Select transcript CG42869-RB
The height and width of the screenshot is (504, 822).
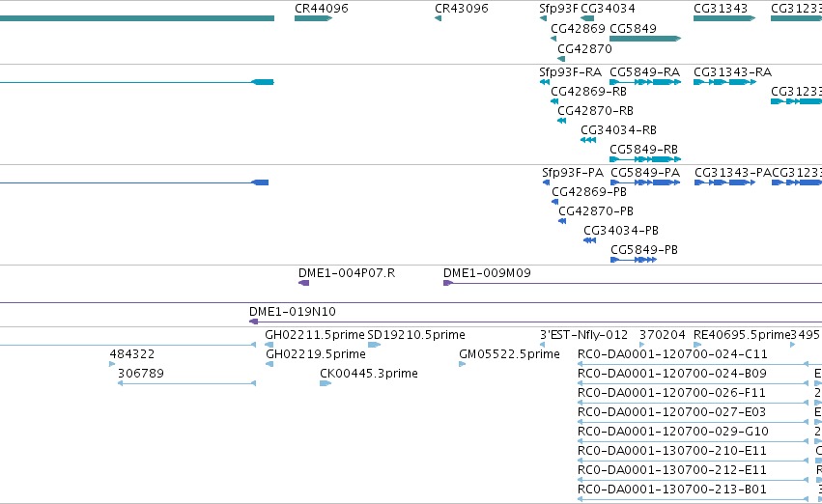pyautogui.click(x=554, y=101)
